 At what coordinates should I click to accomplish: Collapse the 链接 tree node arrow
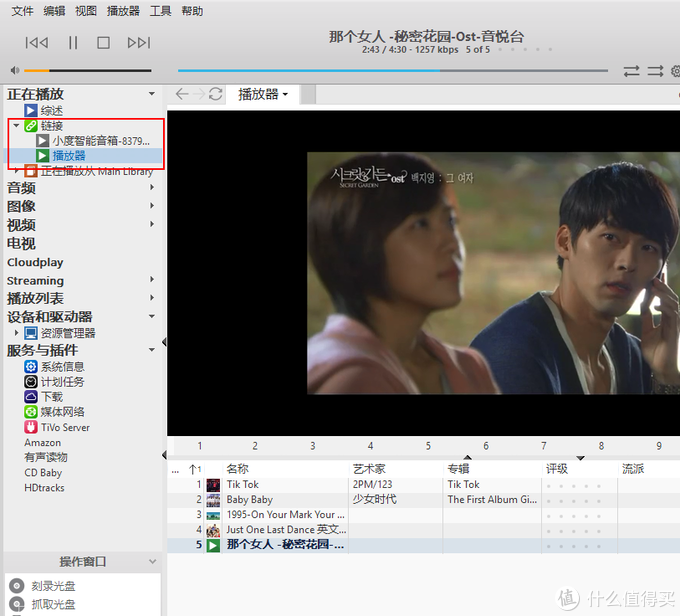coord(16,126)
